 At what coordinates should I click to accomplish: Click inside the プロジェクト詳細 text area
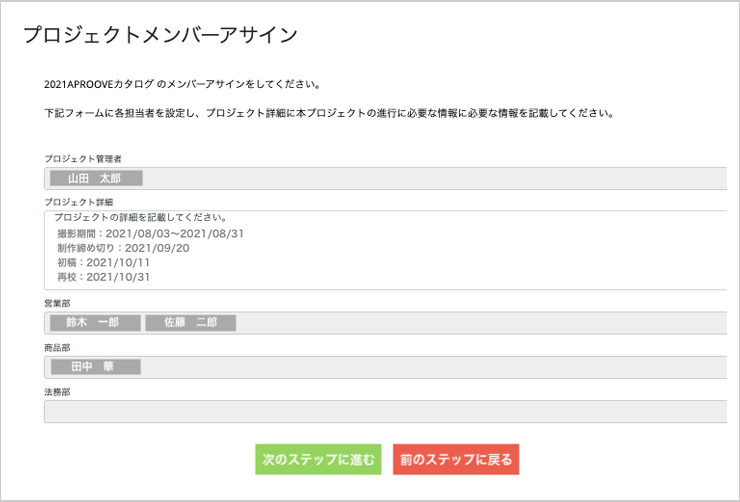[x=386, y=250]
